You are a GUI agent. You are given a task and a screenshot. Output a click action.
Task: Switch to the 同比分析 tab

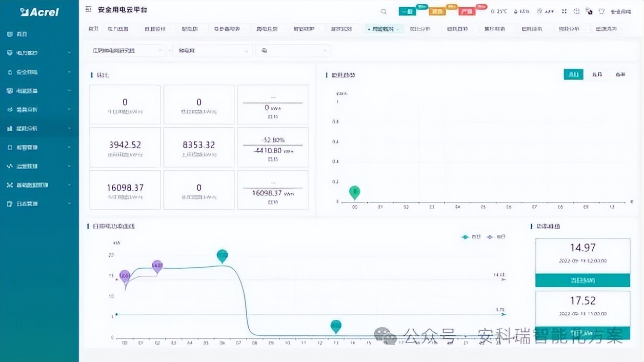[x=420, y=29]
